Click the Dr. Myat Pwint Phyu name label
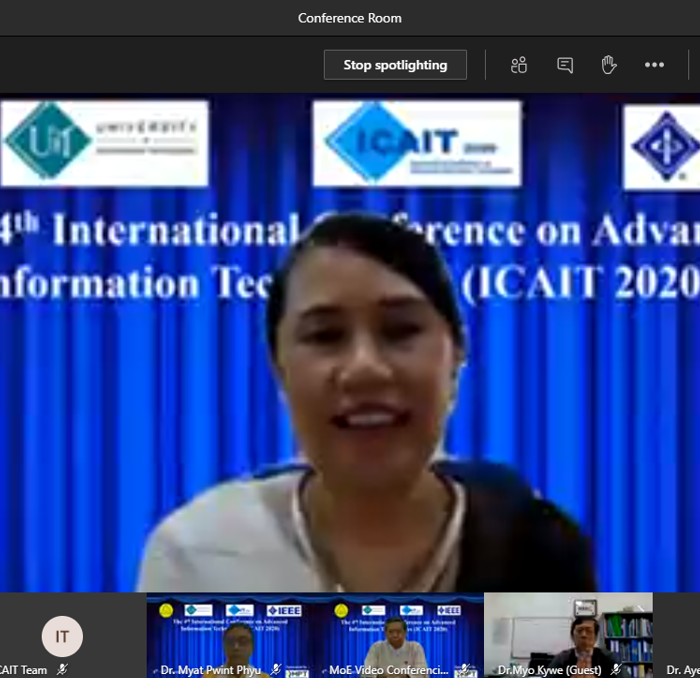Image resolution: width=700 pixels, height=678 pixels. point(209,670)
